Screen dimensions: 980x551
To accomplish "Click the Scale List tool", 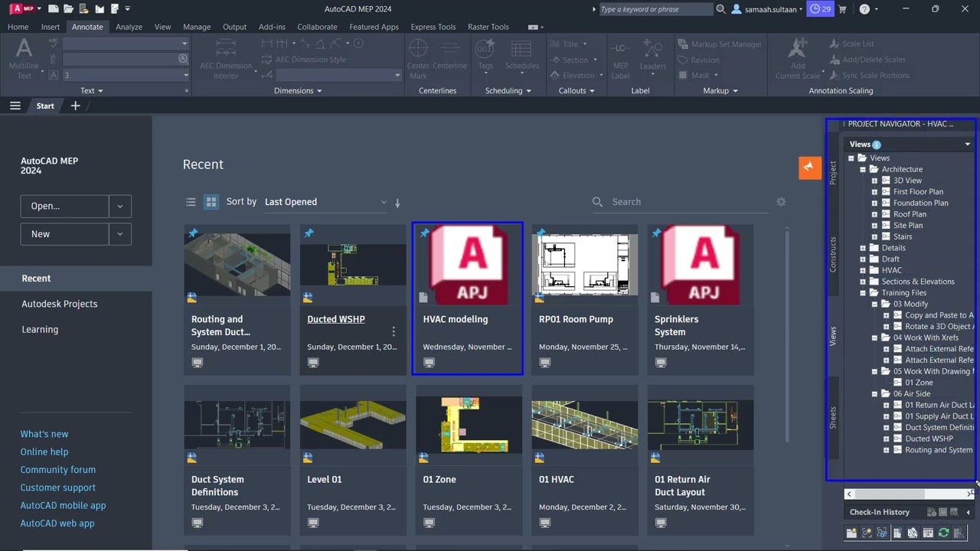I will pyautogui.click(x=851, y=44).
